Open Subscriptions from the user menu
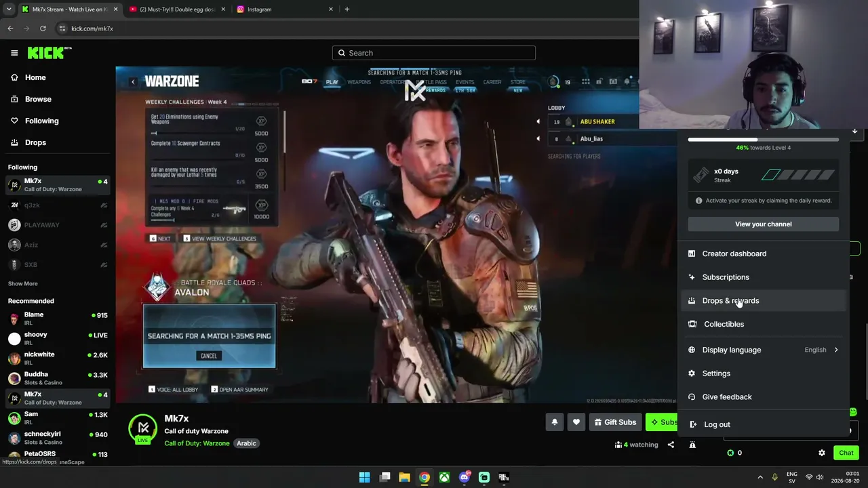 pos(764,277)
